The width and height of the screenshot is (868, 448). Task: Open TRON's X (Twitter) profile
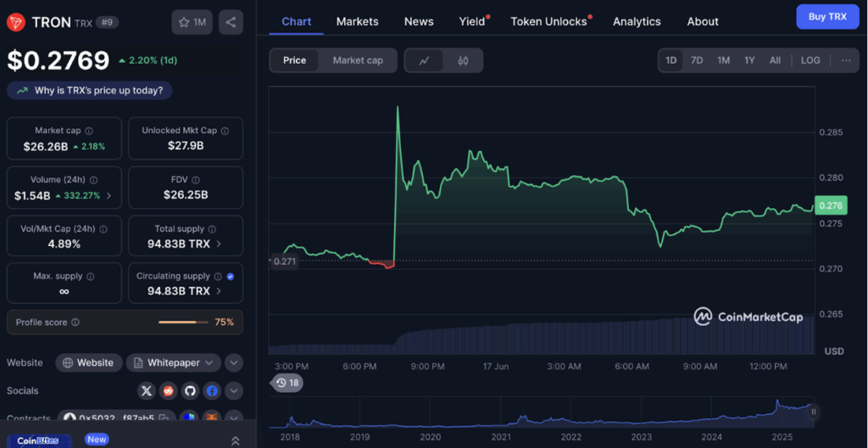click(x=147, y=390)
